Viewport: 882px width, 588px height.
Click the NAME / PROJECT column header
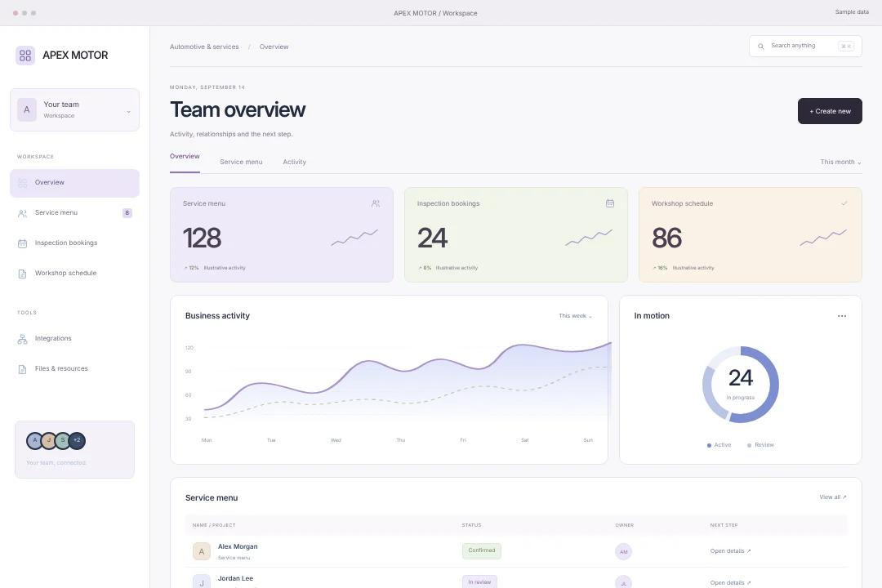pos(214,526)
